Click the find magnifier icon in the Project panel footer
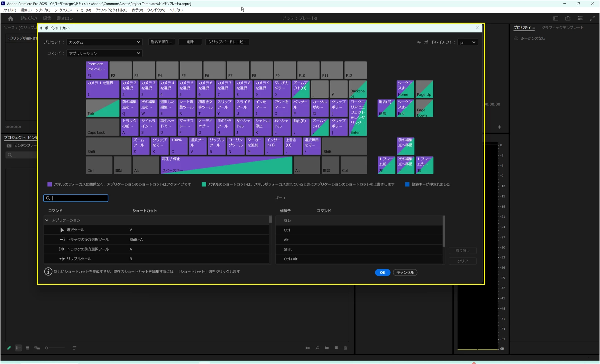Screen dimensions: 600x364 [x=317, y=348]
